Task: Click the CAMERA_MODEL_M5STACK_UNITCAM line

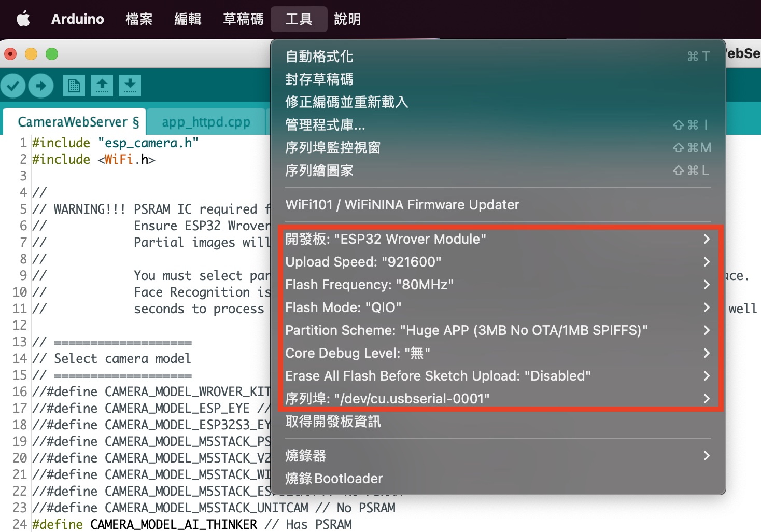Action: click(x=214, y=508)
